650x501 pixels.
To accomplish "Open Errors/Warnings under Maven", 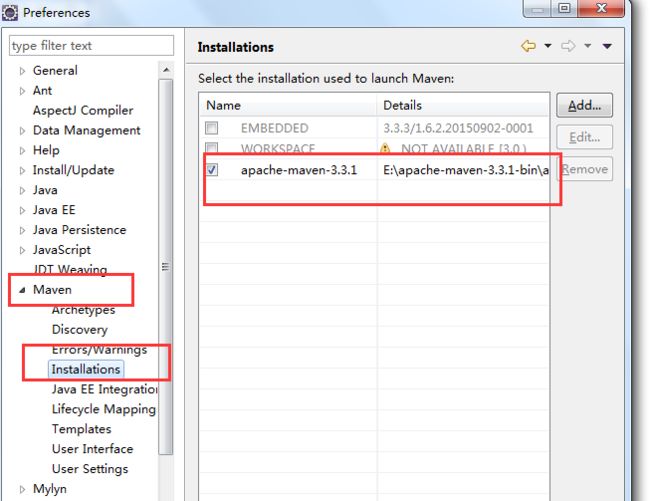I will 99,349.
